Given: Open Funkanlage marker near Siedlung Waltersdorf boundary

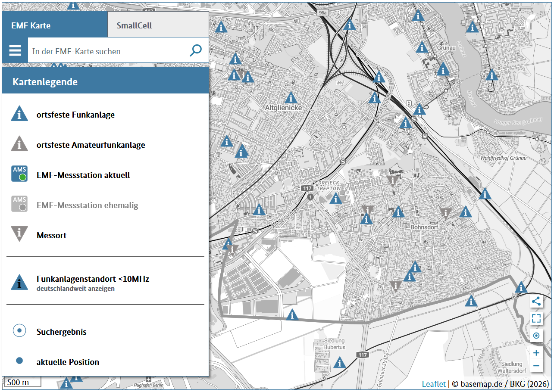Looking at the screenshot, I should [x=521, y=287].
